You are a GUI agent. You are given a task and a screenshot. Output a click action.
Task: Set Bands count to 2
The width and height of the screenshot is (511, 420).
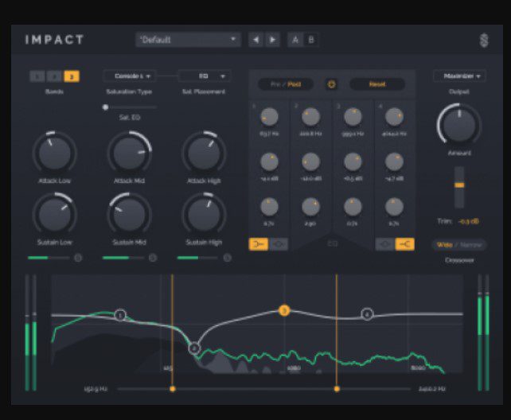[x=54, y=76]
